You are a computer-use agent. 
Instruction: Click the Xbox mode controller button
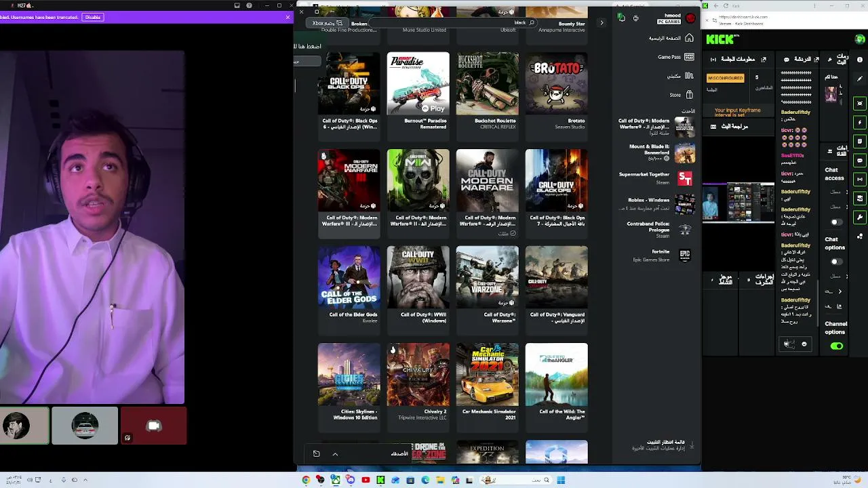[326, 23]
